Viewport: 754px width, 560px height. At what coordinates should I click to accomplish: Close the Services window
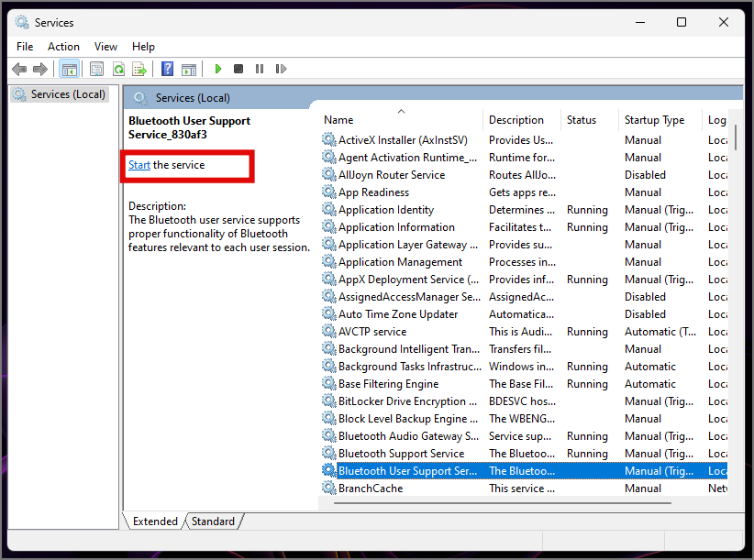click(723, 22)
